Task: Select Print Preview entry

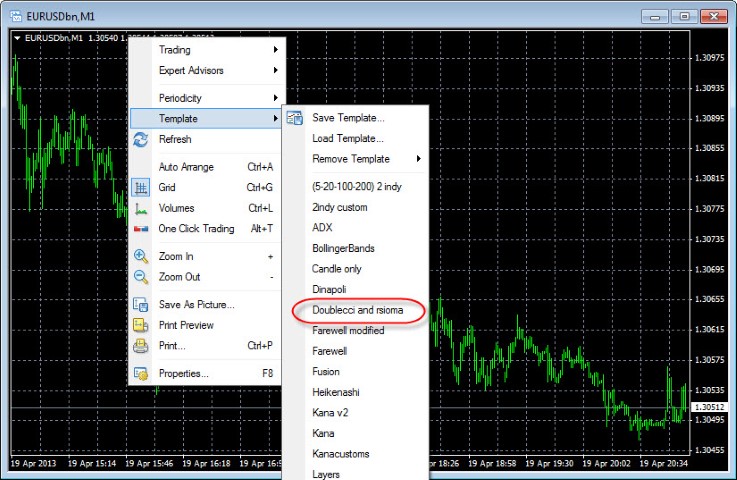Action: [x=205, y=325]
